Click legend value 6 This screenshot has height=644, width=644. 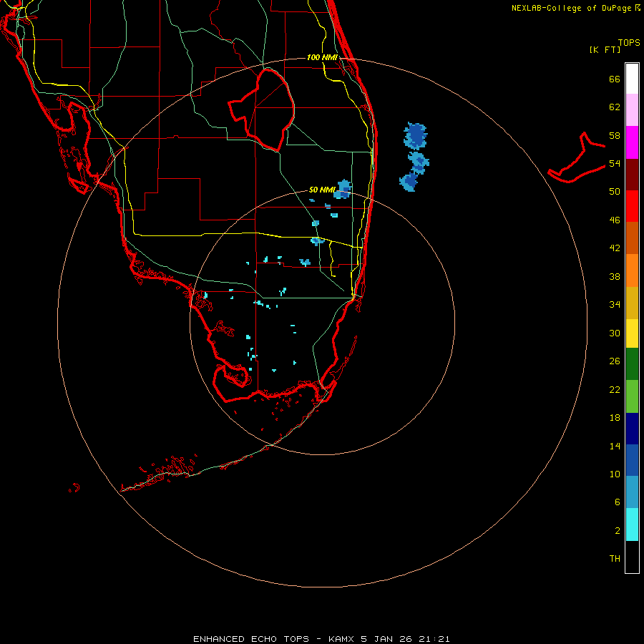pyautogui.click(x=617, y=502)
